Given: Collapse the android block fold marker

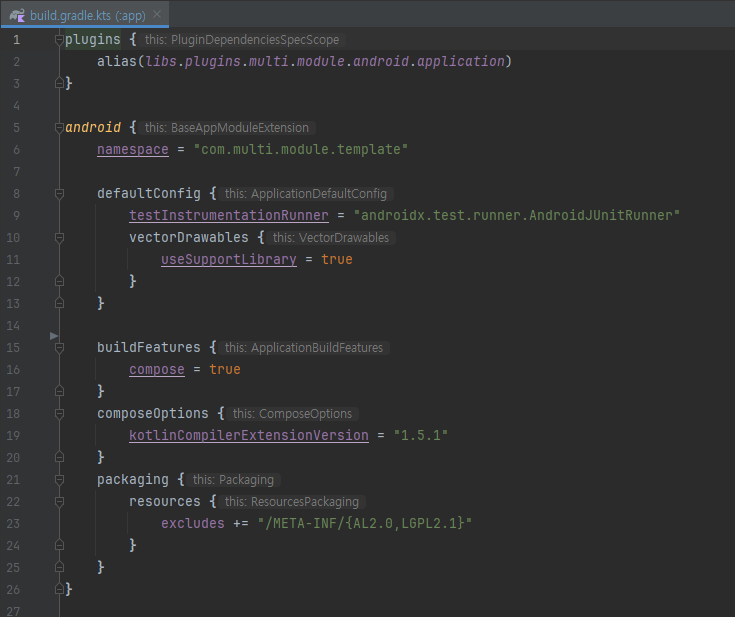Looking at the screenshot, I should [x=59, y=128].
